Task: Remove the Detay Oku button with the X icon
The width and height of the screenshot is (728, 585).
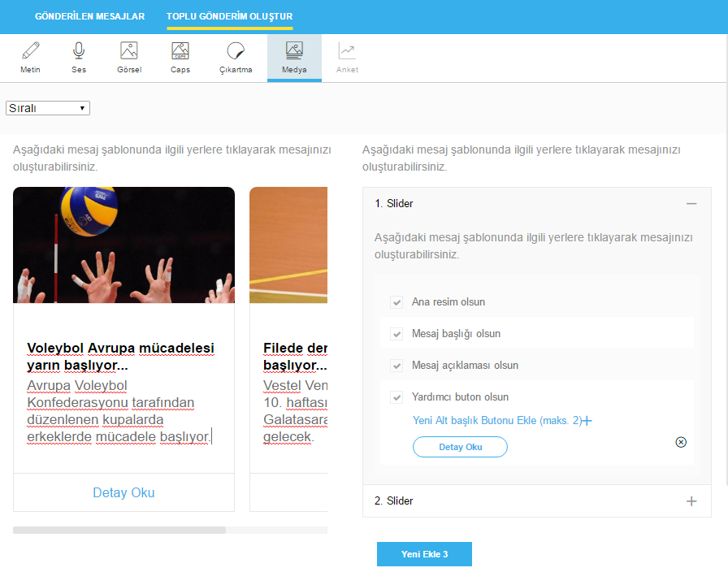Action: click(x=681, y=442)
